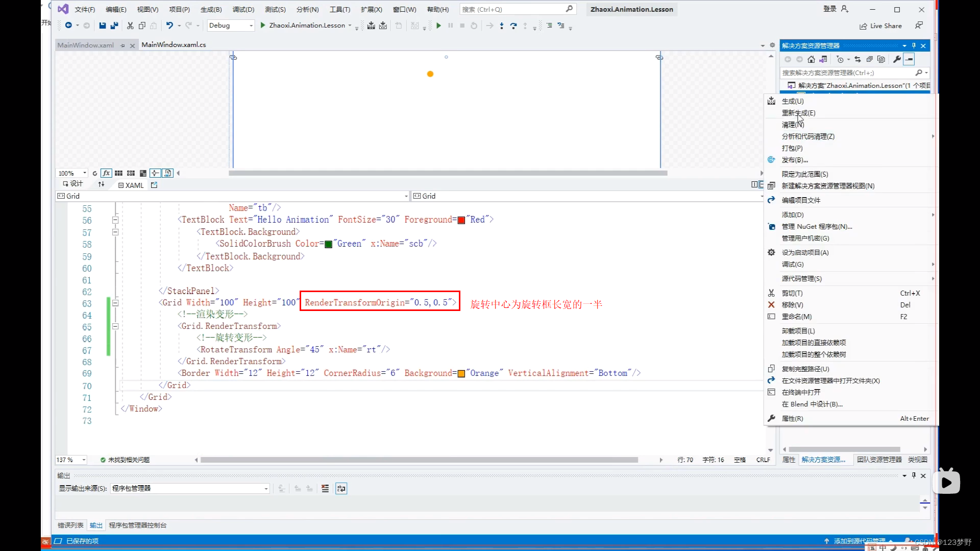Open the output source dropdown 程序包管理器
Viewport: 980px width, 551px height.
(x=190, y=488)
